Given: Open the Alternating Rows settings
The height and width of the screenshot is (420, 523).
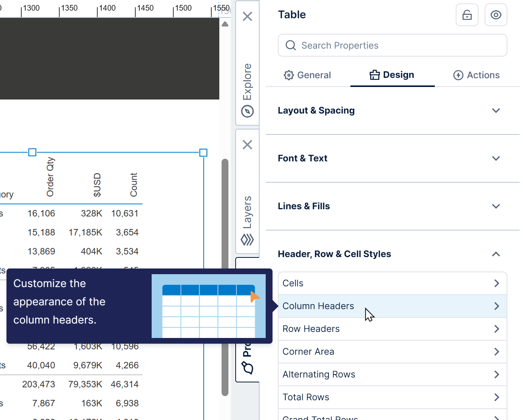Looking at the screenshot, I should [392, 374].
